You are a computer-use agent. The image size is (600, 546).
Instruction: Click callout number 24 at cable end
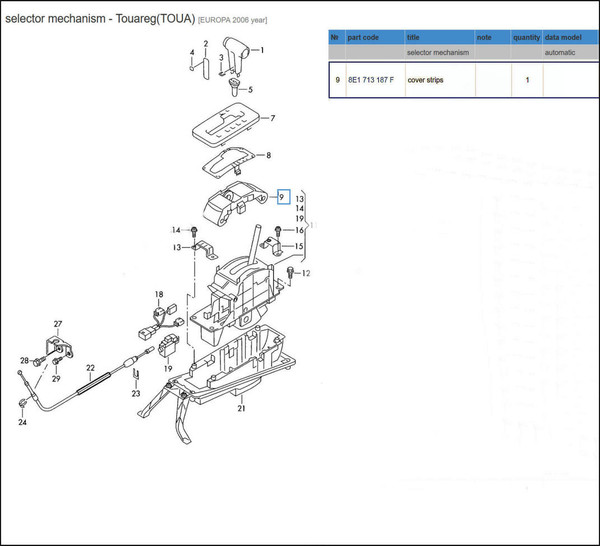pyautogui.click(x=22, y=422)
